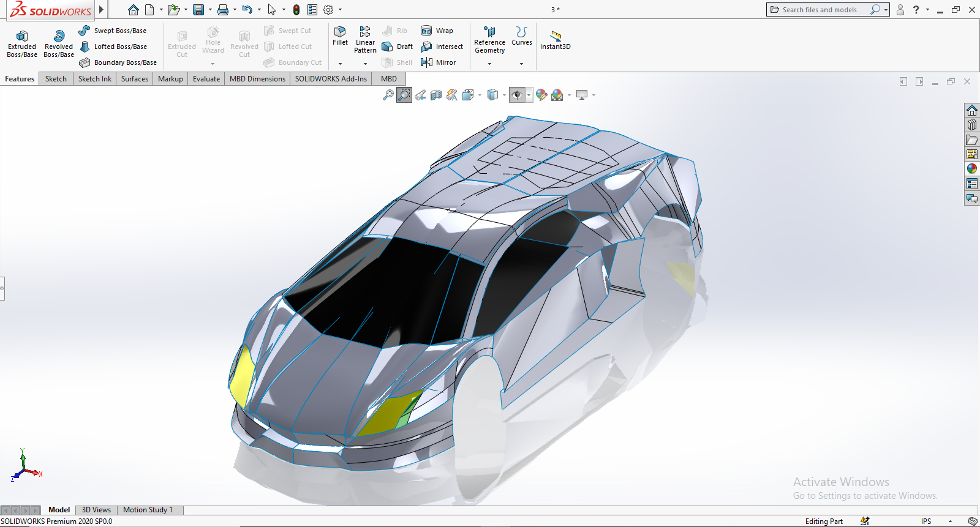Expand the New document dropdown arrow
Screen dimensions: 980x527
click(161, 10)
